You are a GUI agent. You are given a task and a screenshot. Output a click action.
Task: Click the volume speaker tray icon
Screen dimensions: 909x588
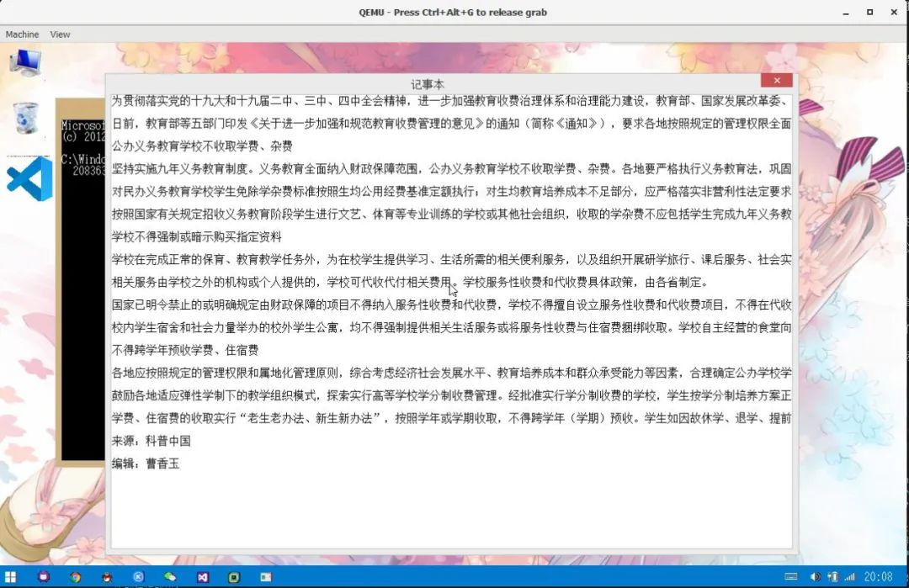815,577
